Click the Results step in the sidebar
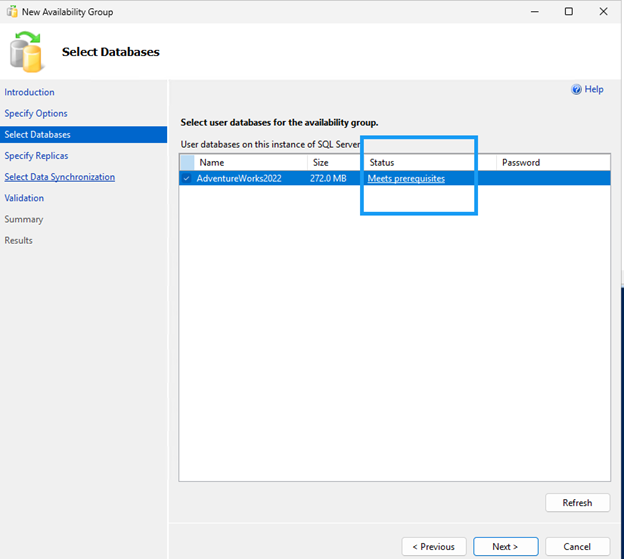 coord(18,240)
